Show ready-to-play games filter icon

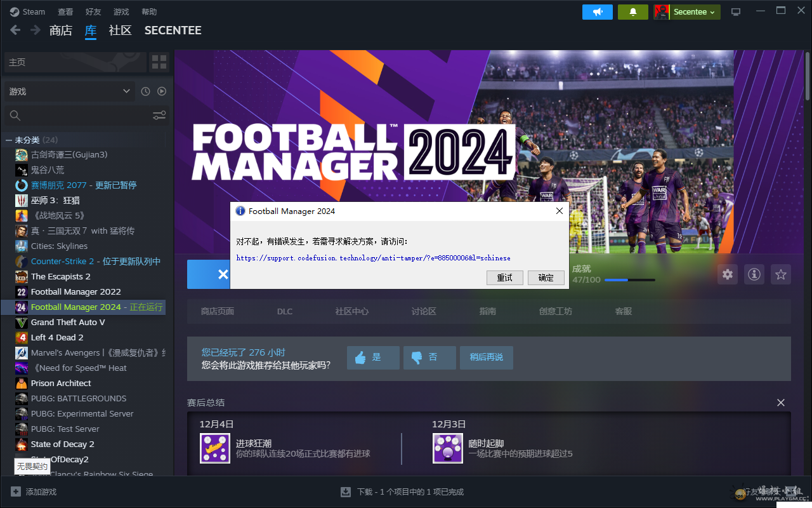point(162,91)
